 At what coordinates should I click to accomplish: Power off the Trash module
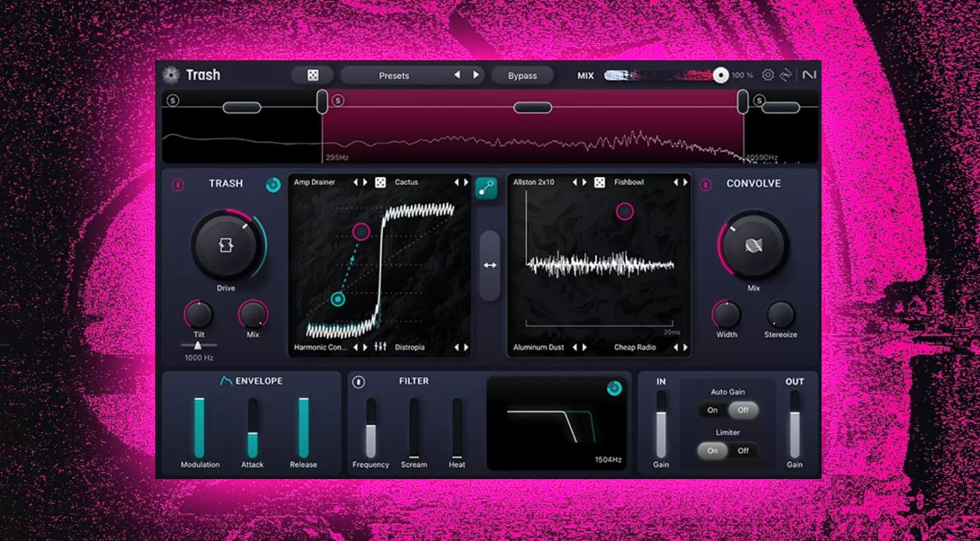click(176, 183)
